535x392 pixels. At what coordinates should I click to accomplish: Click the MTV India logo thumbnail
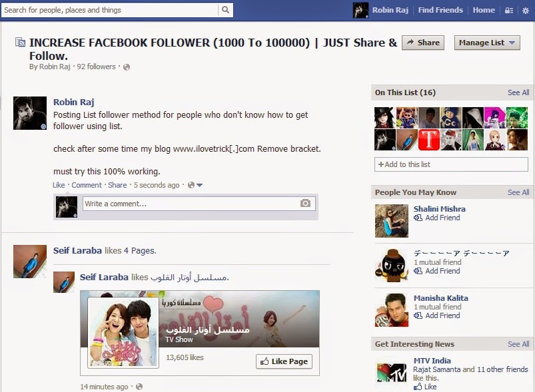tap(392, 372)
